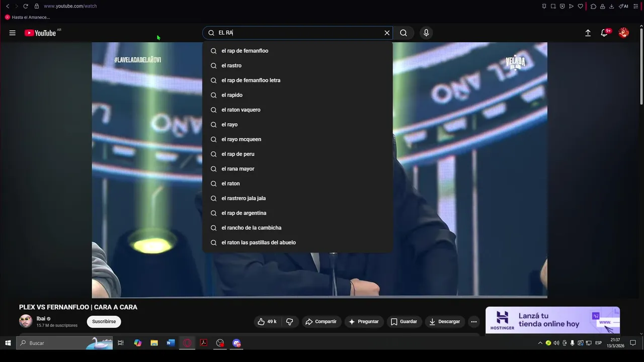Open Word from taskbar

(171, 343)
